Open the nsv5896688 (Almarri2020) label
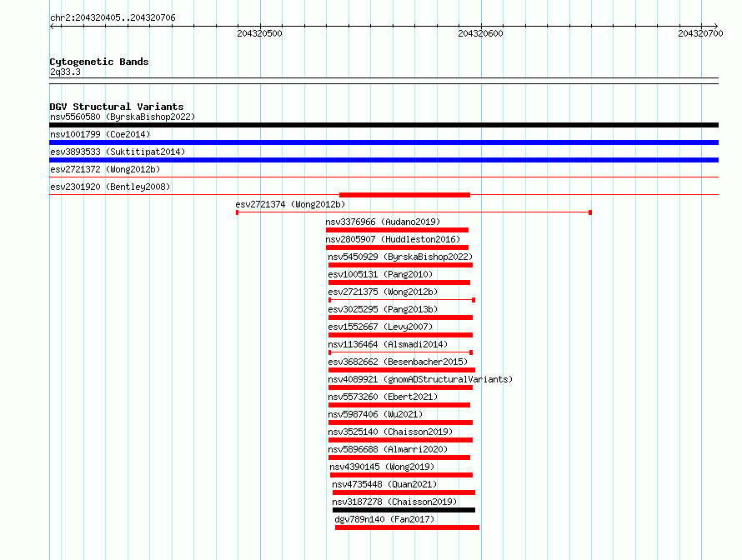The width and height of the screenshot is (742, 560). (388, 449)
